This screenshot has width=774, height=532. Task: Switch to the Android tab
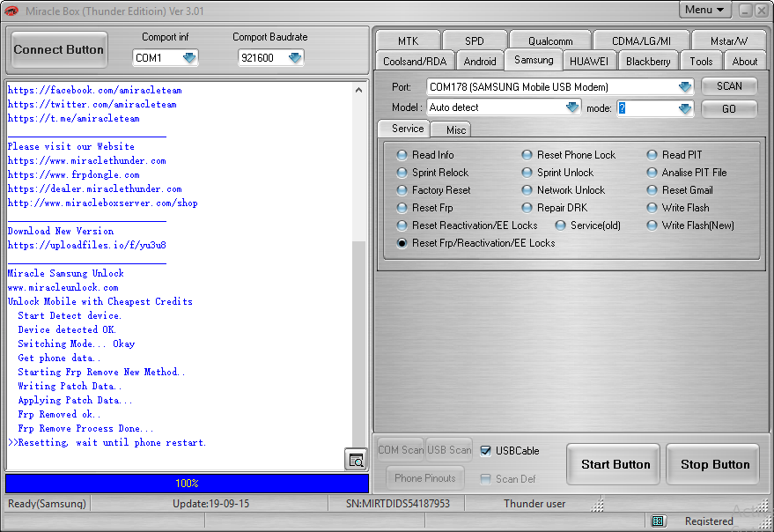(x=480, y=62)
